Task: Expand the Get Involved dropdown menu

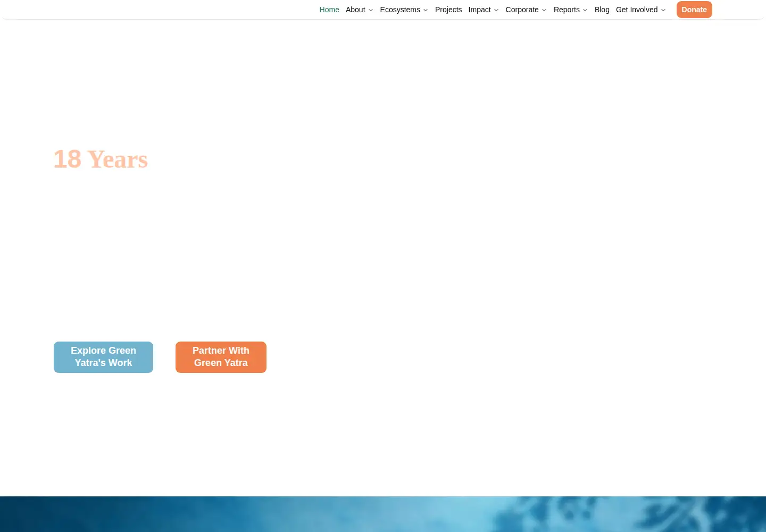Action: coord(640,10)
